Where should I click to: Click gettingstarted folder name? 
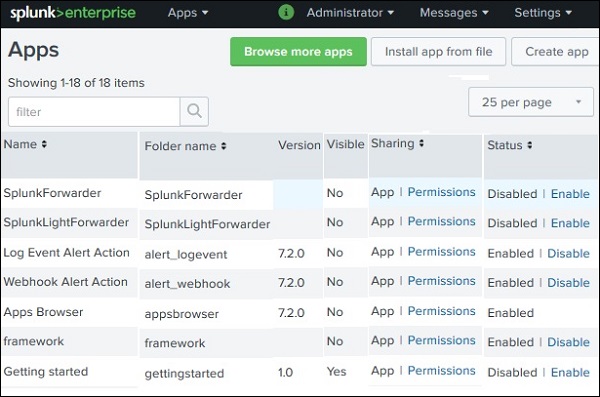pyautogui.click(x=184, y=373)
